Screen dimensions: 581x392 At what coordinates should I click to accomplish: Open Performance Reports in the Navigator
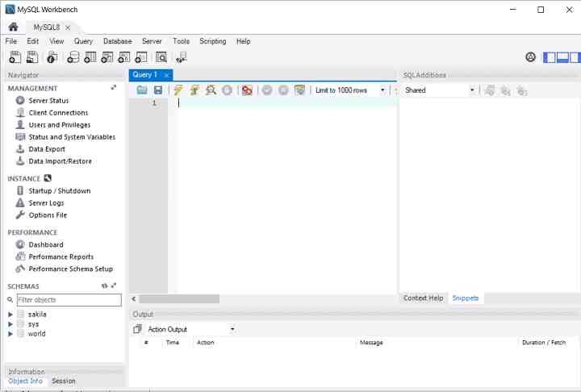61,256
